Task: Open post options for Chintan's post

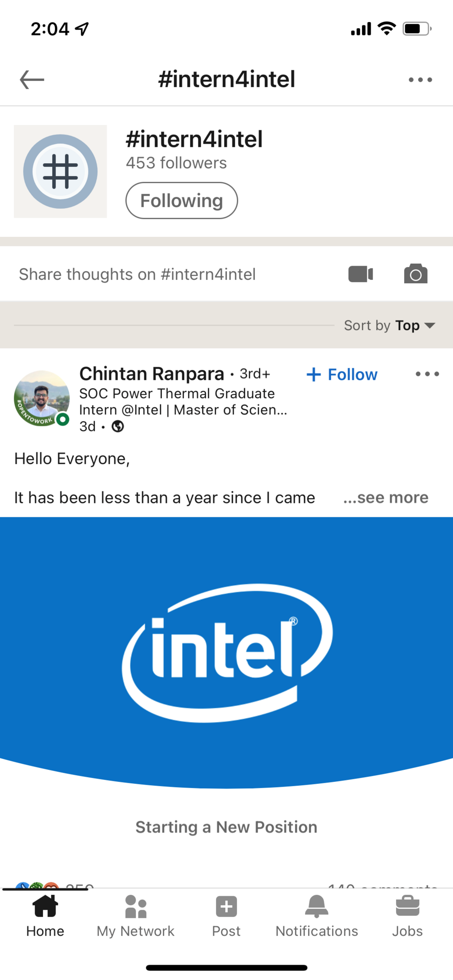Action: 427,374
